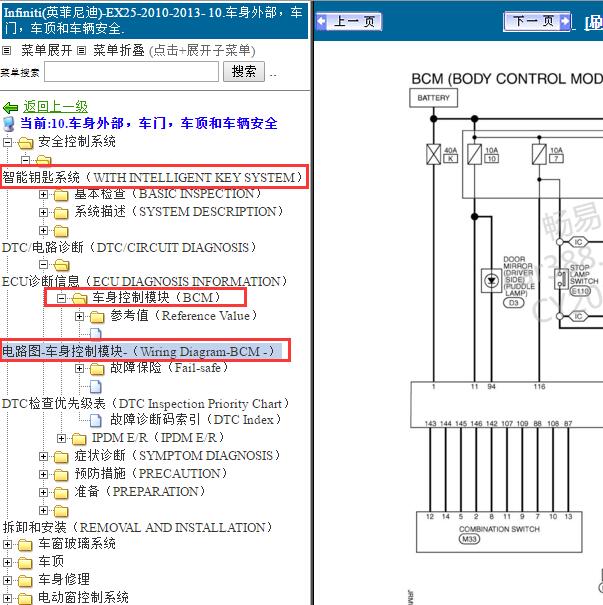Expand the 准备 PREPARATION node
Screen dimensions: 603x605
pyautogui.click(x=44, y=492)
